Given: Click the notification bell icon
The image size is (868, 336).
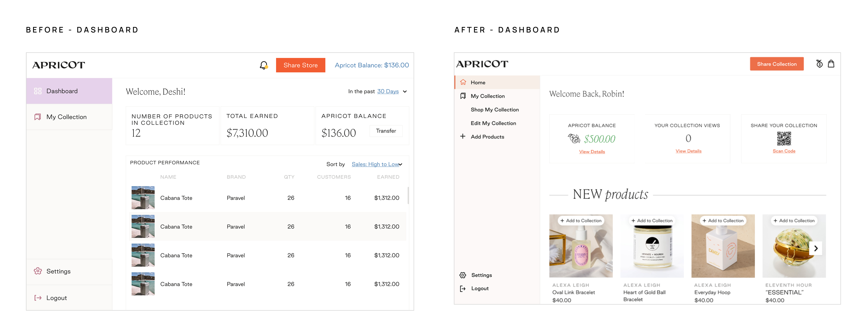Looking at the screenshot, I should pyautogui.click(x=264, y=65).
